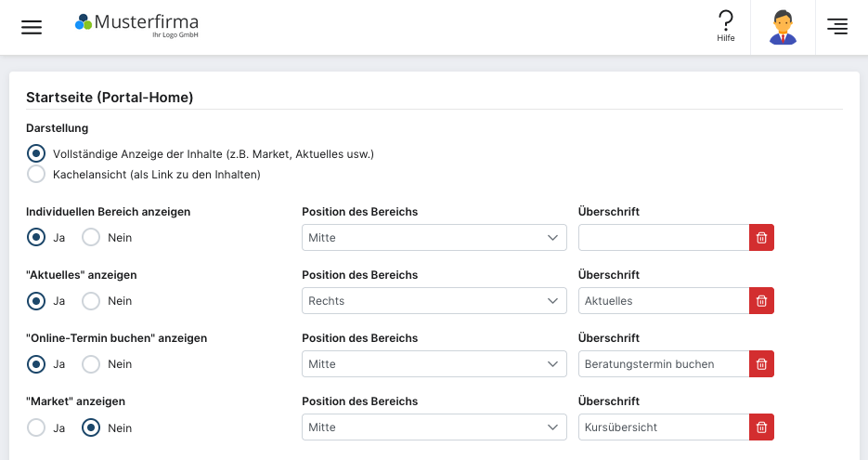Choose Nein for "Aktuelles" anzeigen
Image resolution: width=868 pixels, height=460 pixels.
91,301
